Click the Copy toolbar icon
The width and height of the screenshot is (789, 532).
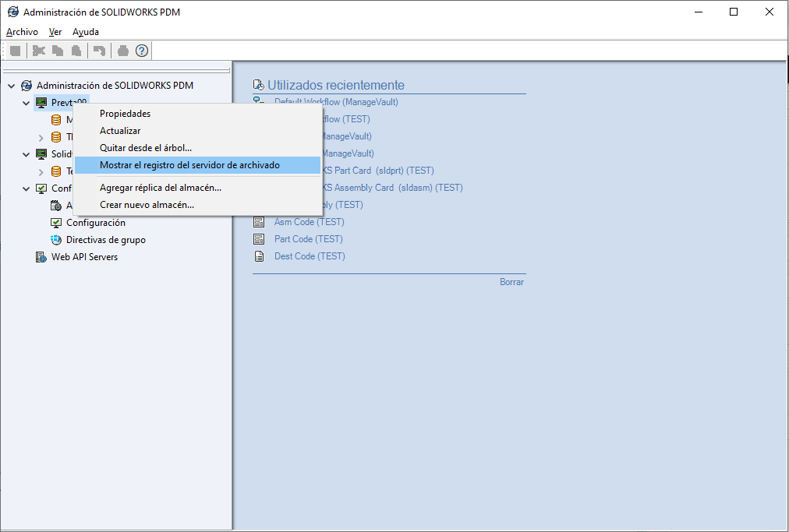pyautogui.click(x=58, y=51)
